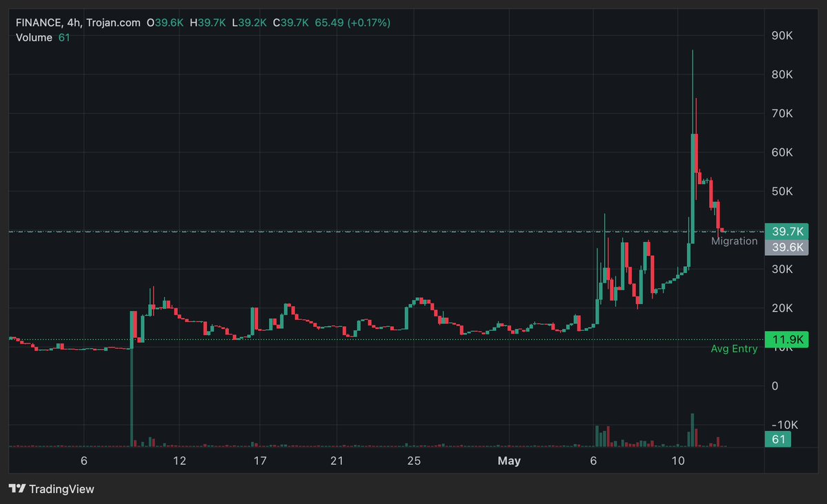Select the high value H39.7K in legend
The image size is (827, 504).
tap(208, 23)
